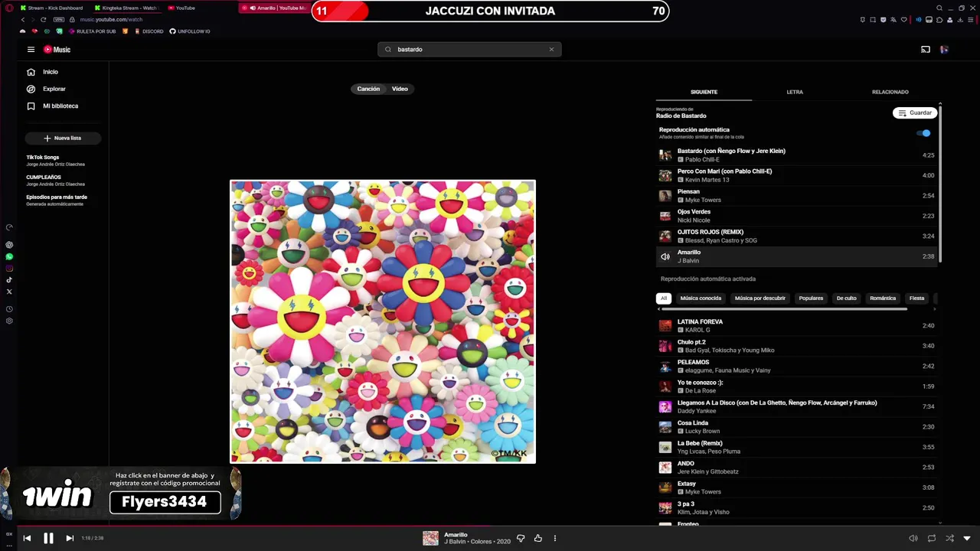
Task: Collapse the player page with arrow
Action: point(967,538)
